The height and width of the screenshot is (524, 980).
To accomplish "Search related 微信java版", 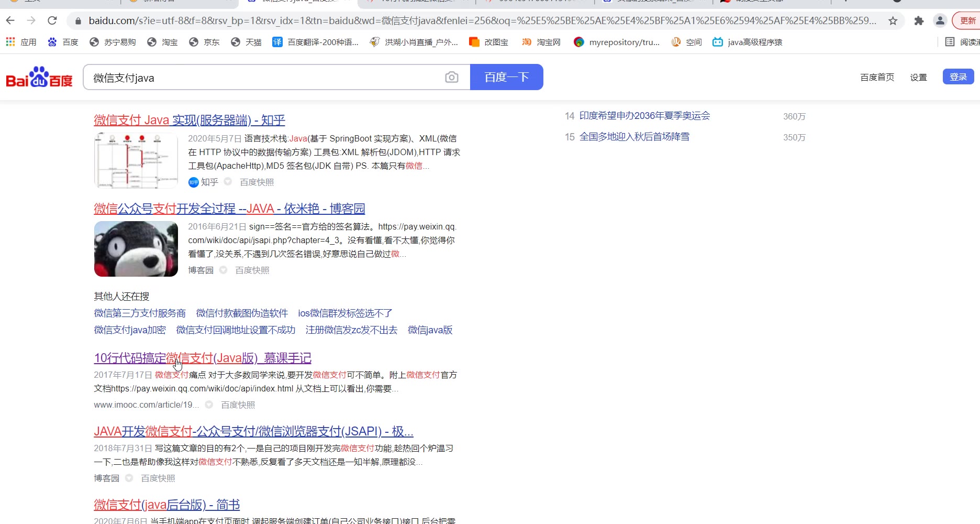I will 430,330.
